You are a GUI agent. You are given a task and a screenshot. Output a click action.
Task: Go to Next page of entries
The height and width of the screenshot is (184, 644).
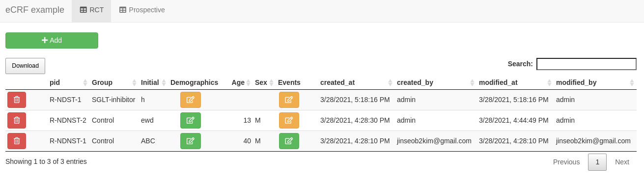point(622,162)
